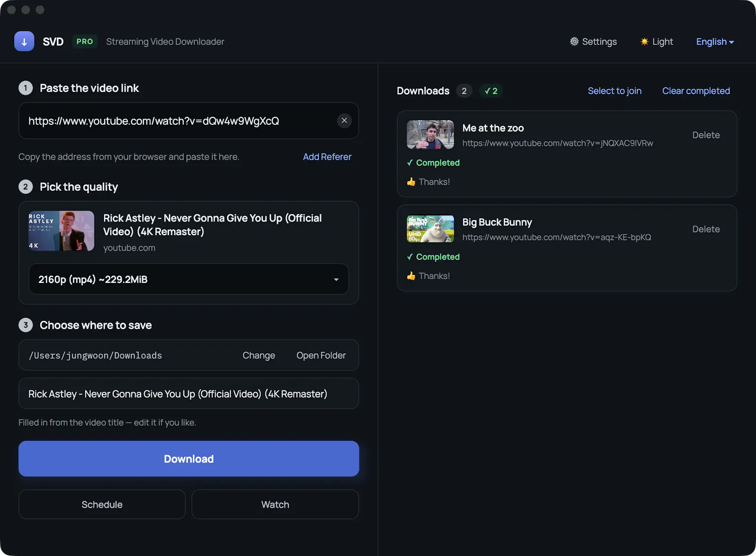756x556 pixels.
Task: Click Select to join link
Action: coord(614,91)
